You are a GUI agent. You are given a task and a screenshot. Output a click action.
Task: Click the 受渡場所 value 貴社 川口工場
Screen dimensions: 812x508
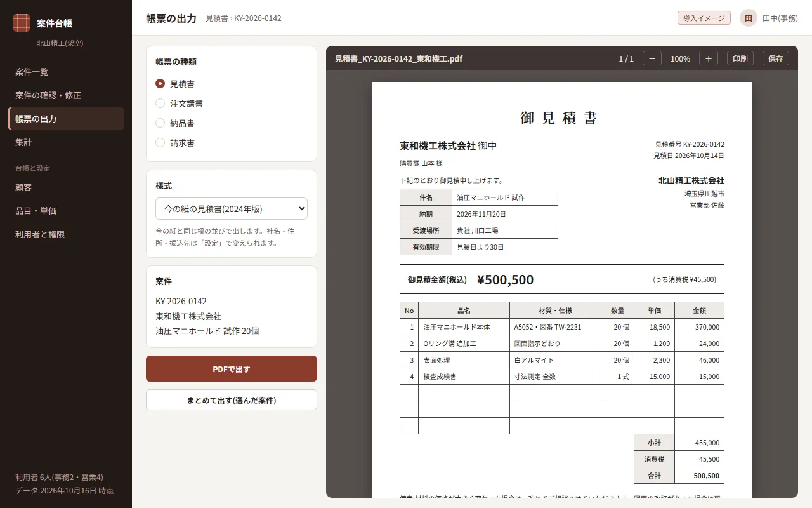click(505, 231)
